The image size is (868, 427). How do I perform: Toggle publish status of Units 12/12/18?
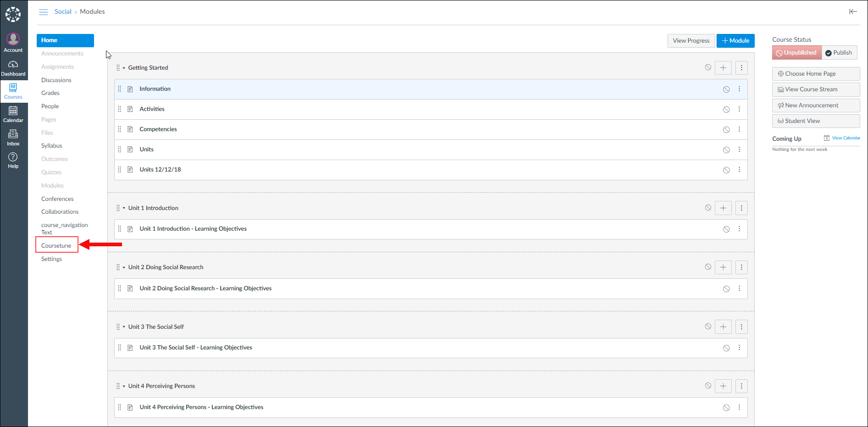click(726, 170)
